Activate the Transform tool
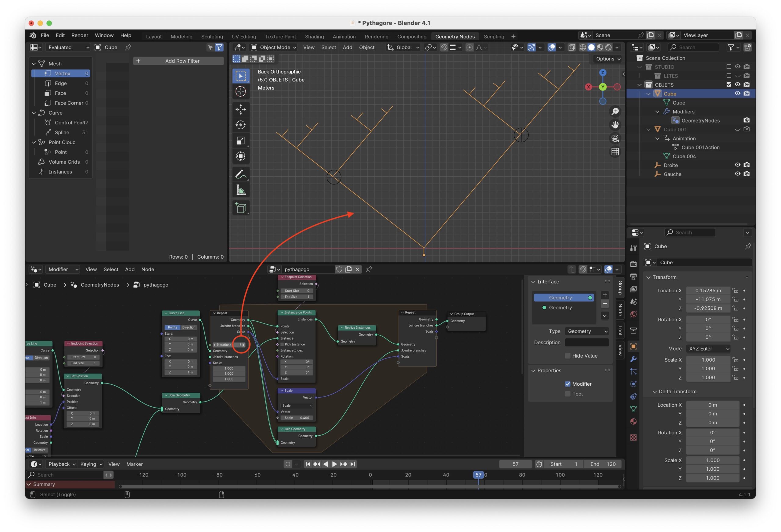Screen dimensions: 781x532 pos(241,156)
